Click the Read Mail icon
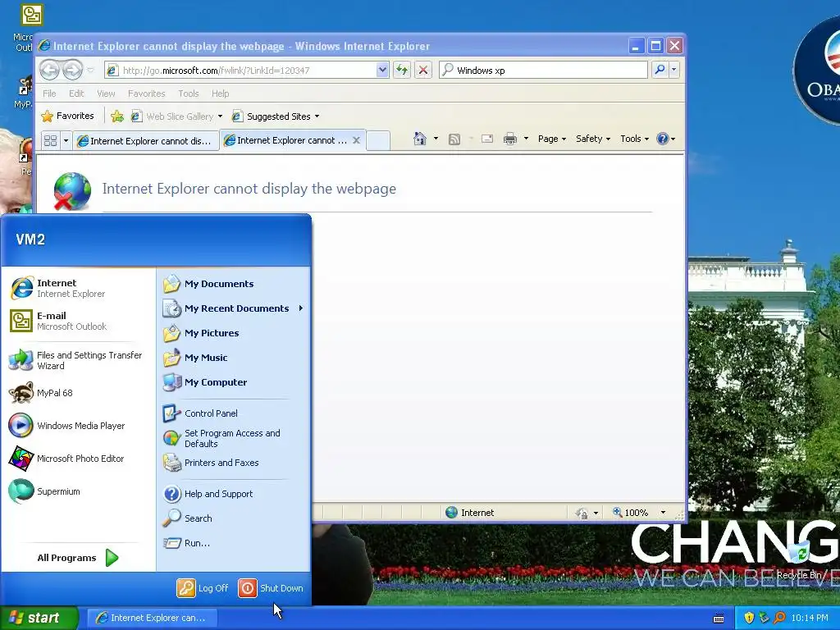This screenshot has width=840, height=630. (487, 139)
